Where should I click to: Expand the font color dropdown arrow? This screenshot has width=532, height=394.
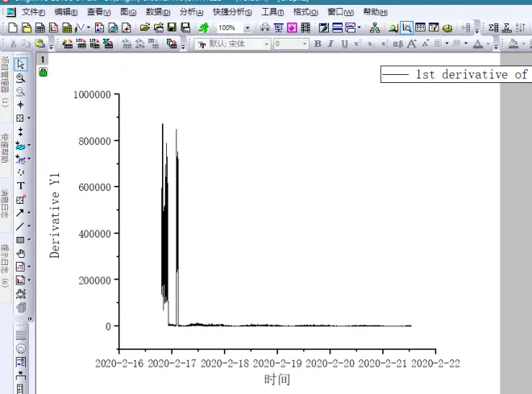coord(488,44)
